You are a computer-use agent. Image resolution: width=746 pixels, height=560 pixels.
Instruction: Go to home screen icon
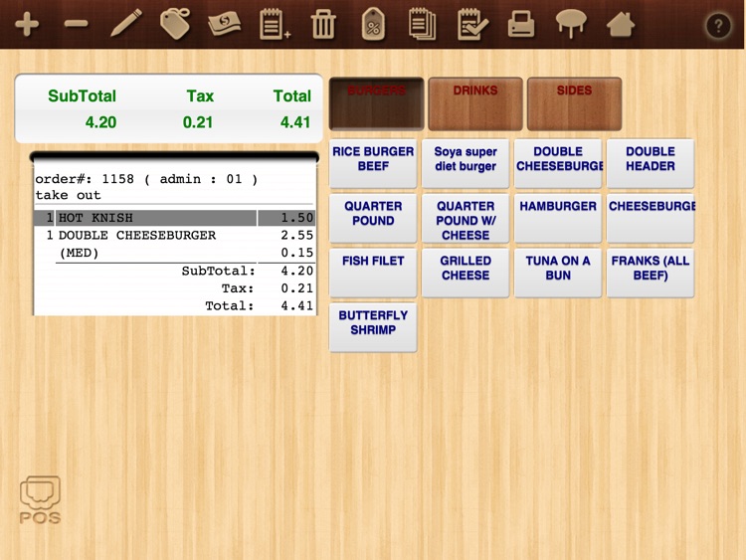tap(621, 24)
